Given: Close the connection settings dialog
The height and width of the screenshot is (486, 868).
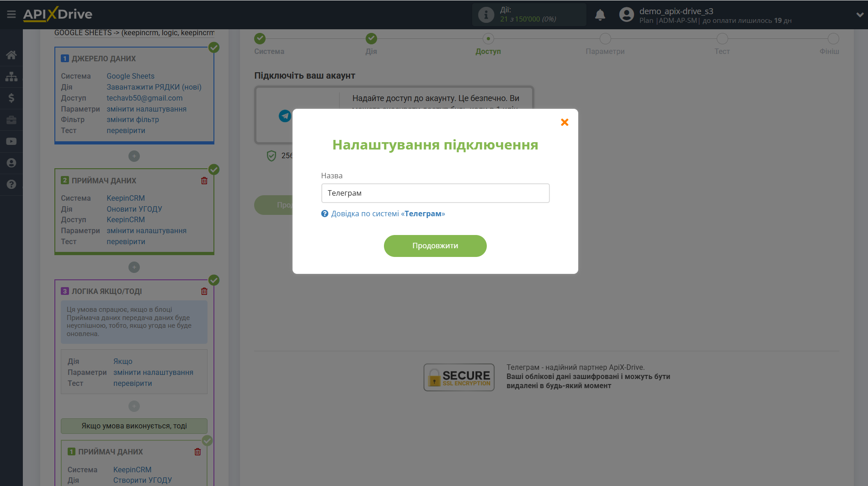Looking at the screenshot, I should (x=564, y=122).
